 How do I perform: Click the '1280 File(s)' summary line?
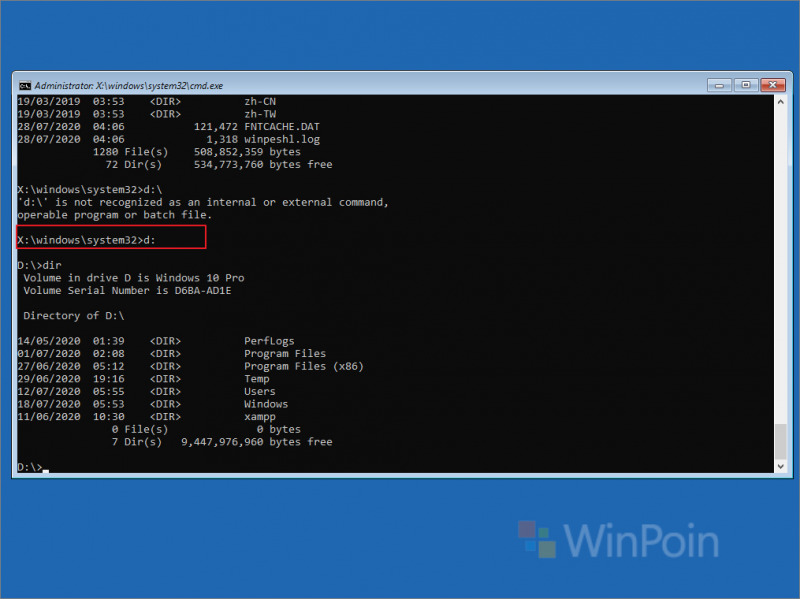click(x=196, y=152)
